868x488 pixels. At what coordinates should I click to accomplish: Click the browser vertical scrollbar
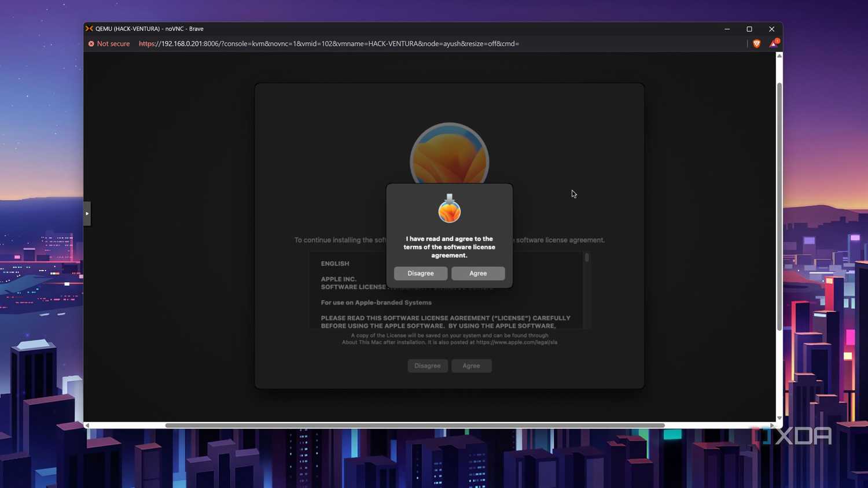pyautogui.click(x=779, y=206)
